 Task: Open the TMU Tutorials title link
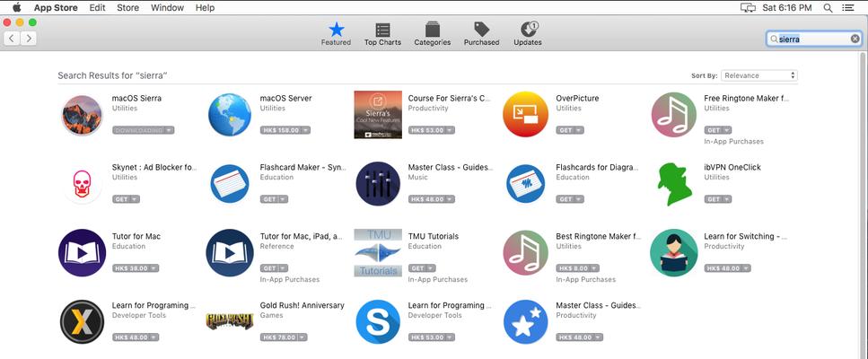pyautogui.click(x=434, y=237)
